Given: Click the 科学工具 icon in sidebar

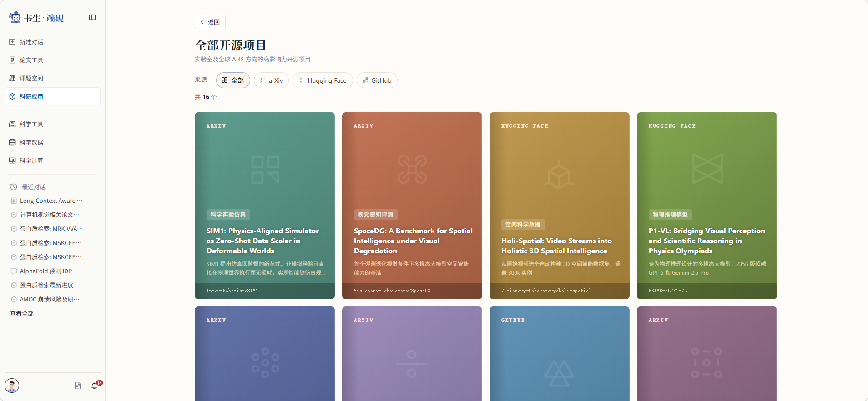Looking at the screenshot, I should coord(12,124).
